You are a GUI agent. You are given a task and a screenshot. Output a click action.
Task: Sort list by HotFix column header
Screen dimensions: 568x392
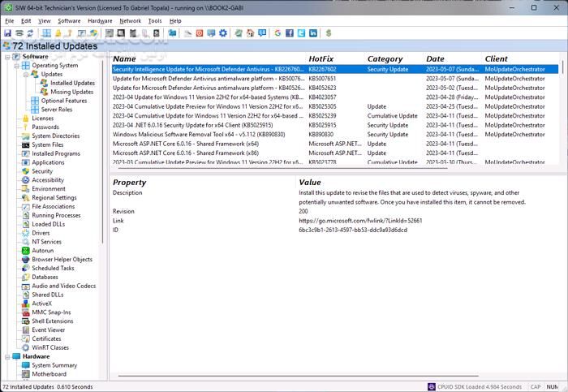pyautogui.click(x=321, y=58)
